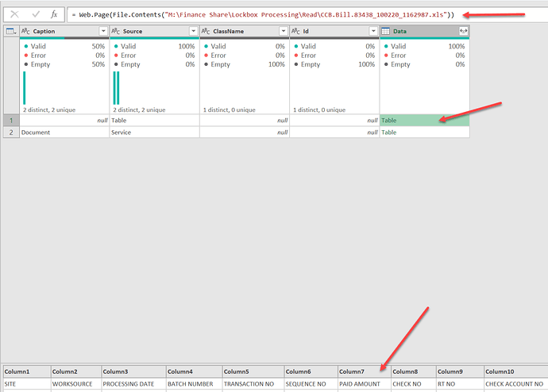Click the 'BATCH NUMBER' preview cell
Image resolution: width=548 pixels, height=392 pixels.
coord(194,384)
